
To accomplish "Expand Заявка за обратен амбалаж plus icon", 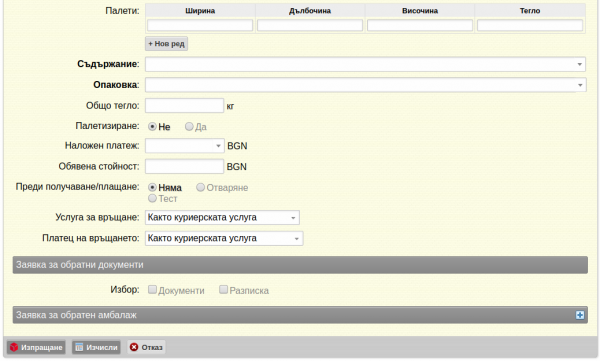I will click(x=580, y=315).
